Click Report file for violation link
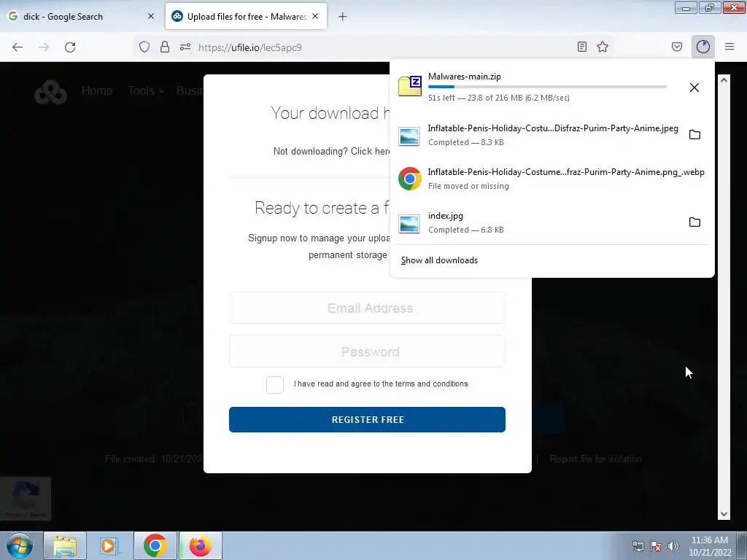This screenshot has width=747, height=560. pyautogui.click(x=595, y=459)
